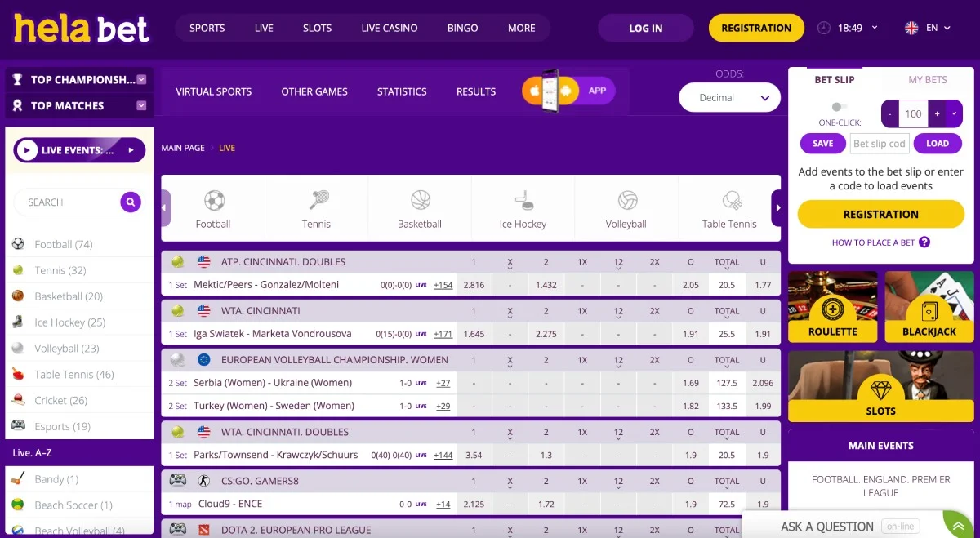This screenshot has width=980, height=538.
Task: Click the Table Tennis icon in sidebar
Action: (18, 374)
